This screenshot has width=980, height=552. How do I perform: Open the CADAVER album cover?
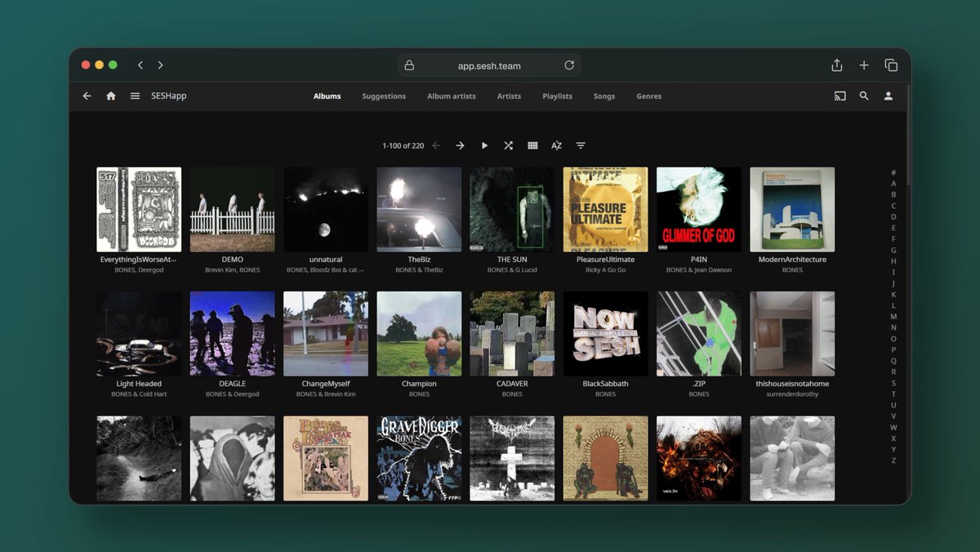point(512,334)
